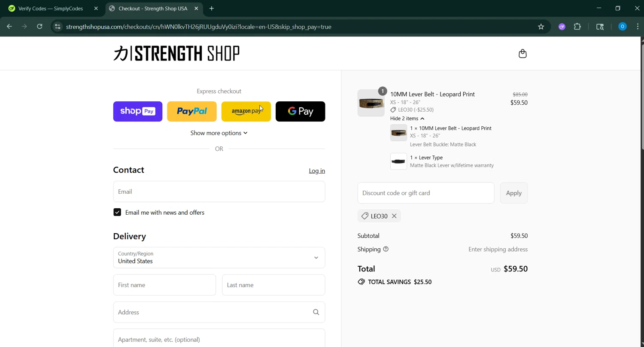The height and width of the screenshot is (347, 644).
Task: Click Apartment, suite, etc. field
Action: coord(219,338)
